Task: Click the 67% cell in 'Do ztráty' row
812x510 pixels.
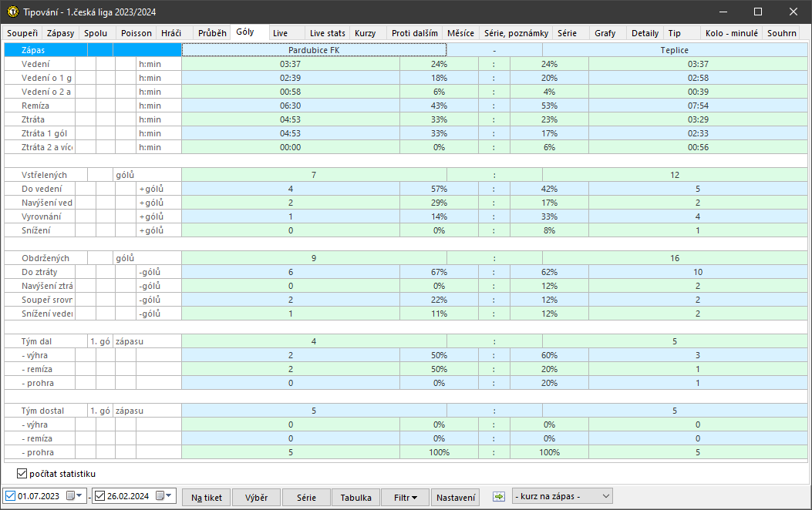Action: [439, 272]
